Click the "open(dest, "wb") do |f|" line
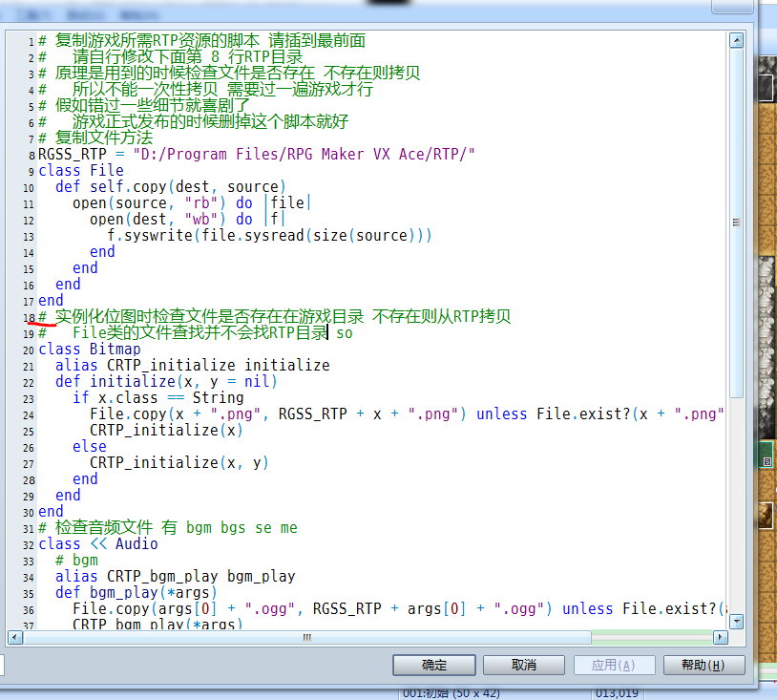The height and width of the screenshot is (700, 777). point(187,219)
